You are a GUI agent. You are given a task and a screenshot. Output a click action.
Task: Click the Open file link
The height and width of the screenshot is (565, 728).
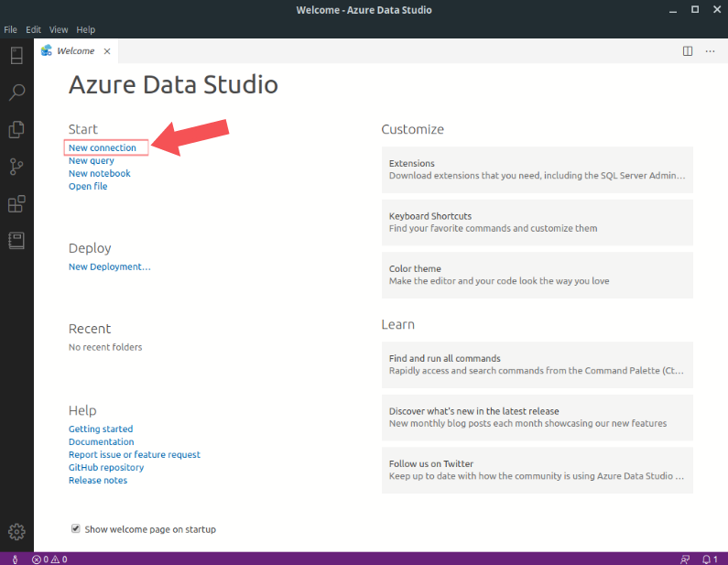tap(88, 186)
